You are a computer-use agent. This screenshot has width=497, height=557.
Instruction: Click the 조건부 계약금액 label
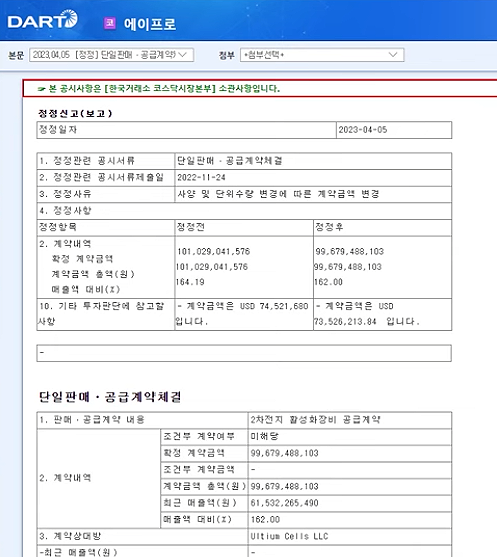(199, 470)
